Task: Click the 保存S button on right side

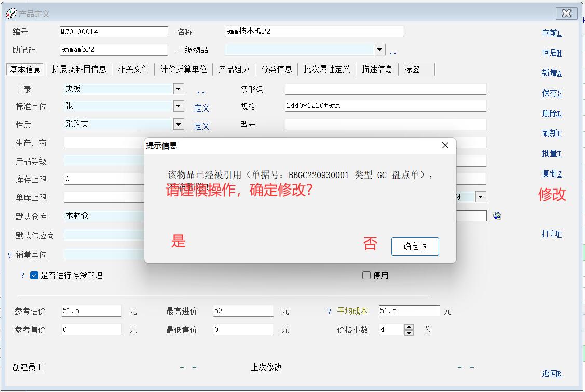Action: [552, 93]
